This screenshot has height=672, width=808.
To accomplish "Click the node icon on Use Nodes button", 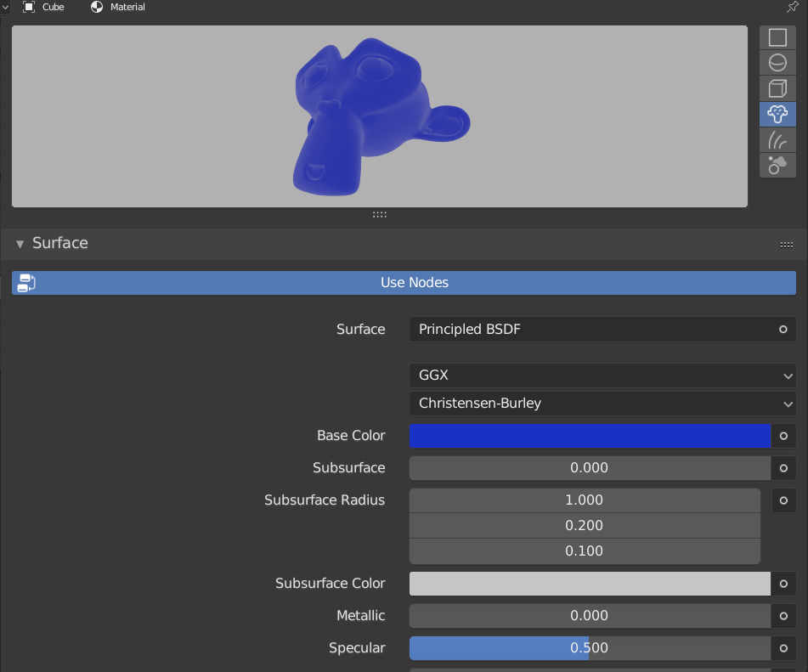I will [x=25, y=283].
